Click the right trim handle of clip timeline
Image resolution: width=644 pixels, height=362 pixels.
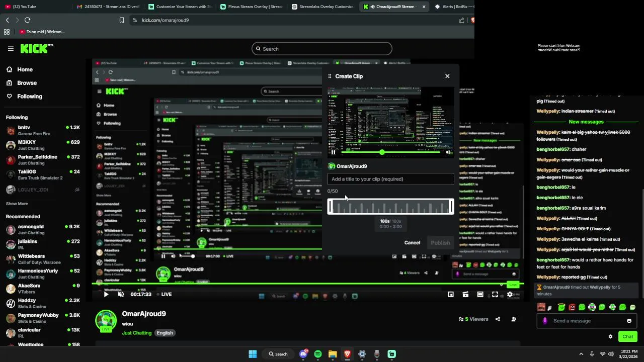[451, 207]
